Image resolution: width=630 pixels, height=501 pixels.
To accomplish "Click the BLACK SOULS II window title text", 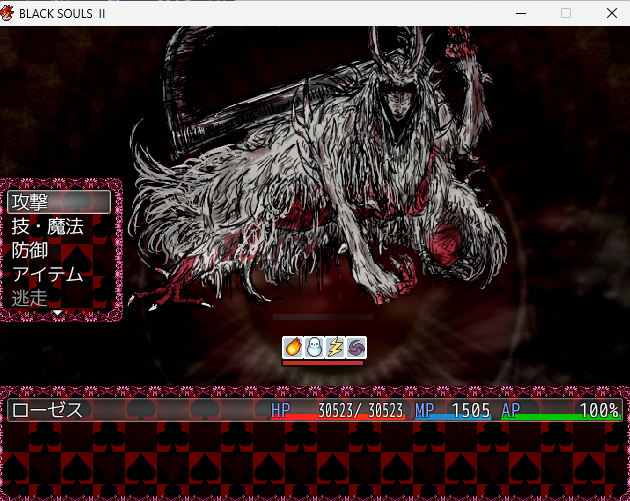I will [x=61, y=13].
